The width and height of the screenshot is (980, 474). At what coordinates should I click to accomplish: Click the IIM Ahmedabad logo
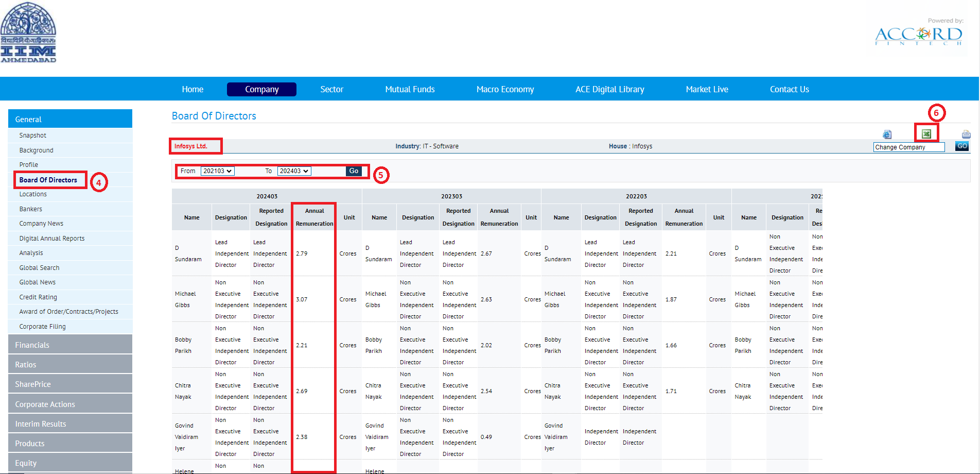tap(28, 32)
